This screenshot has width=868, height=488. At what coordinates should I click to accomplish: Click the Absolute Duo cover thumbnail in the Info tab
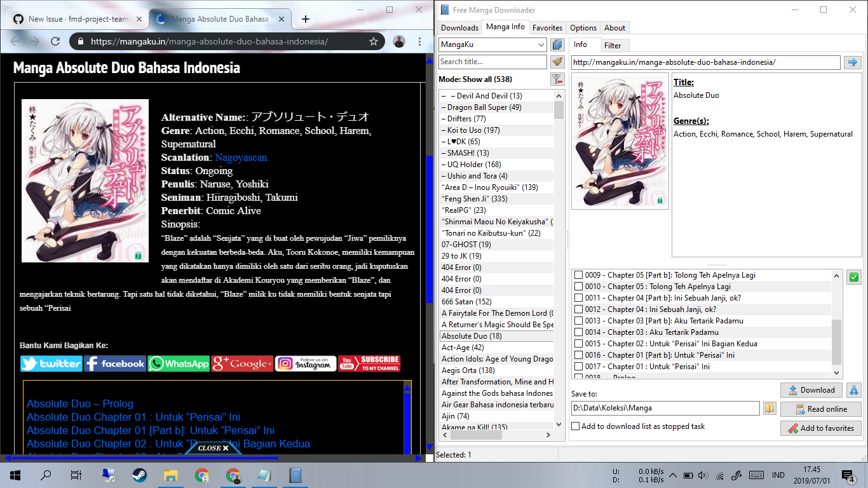click(620, 141)
